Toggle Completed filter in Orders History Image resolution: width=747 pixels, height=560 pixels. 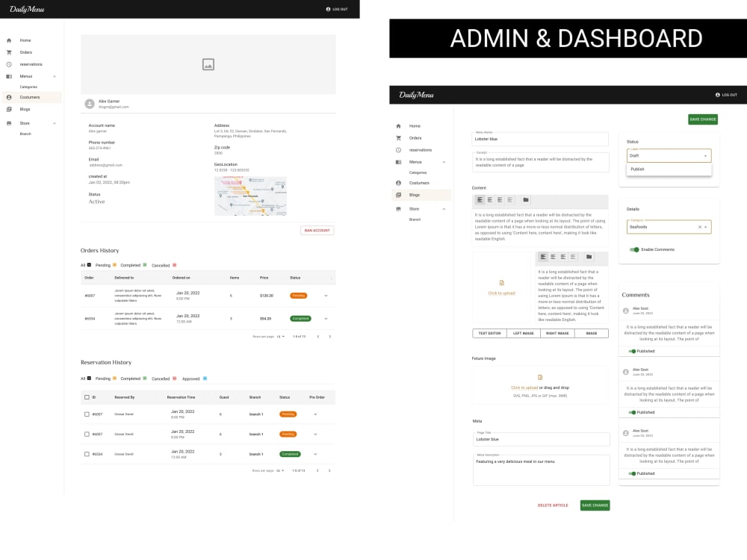[145, 265]
